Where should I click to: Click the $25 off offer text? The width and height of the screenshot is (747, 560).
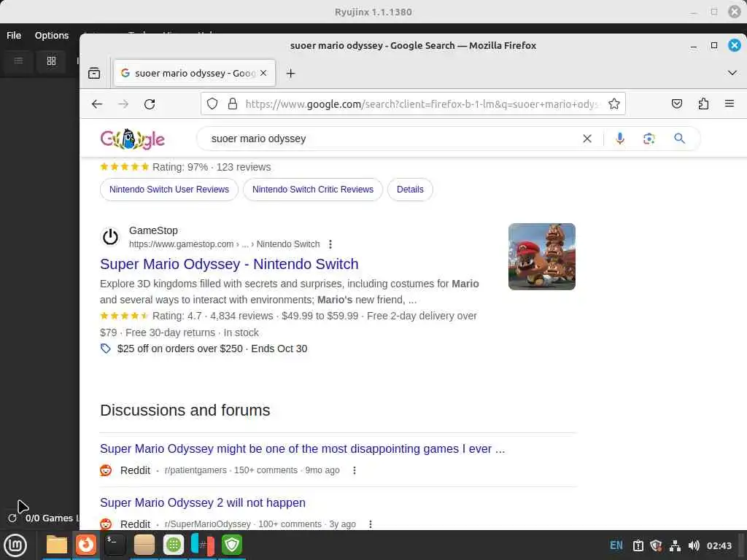212,349
